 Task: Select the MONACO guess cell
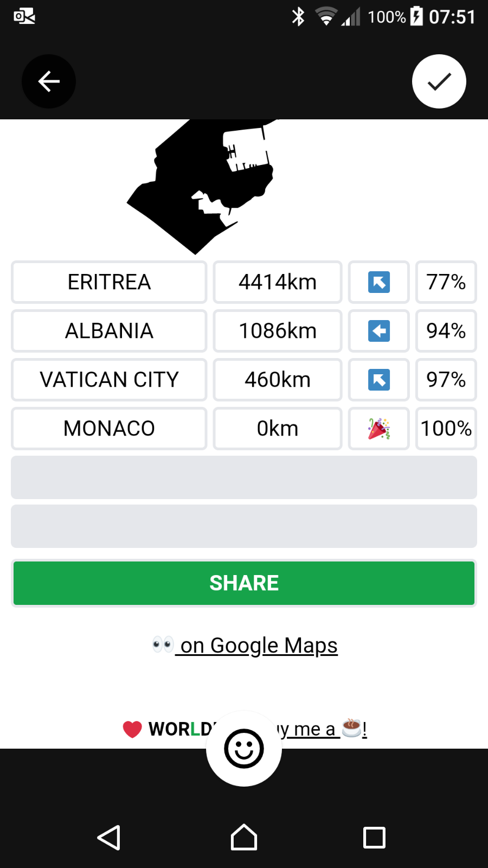[109, 429]
